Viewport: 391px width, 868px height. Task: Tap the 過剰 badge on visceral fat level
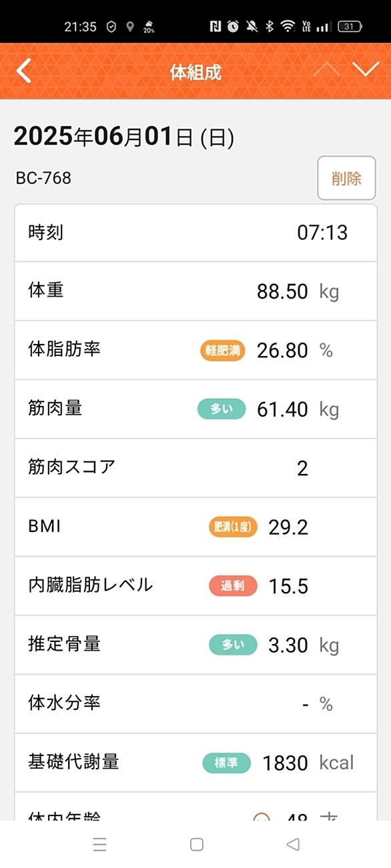[233, 586]
